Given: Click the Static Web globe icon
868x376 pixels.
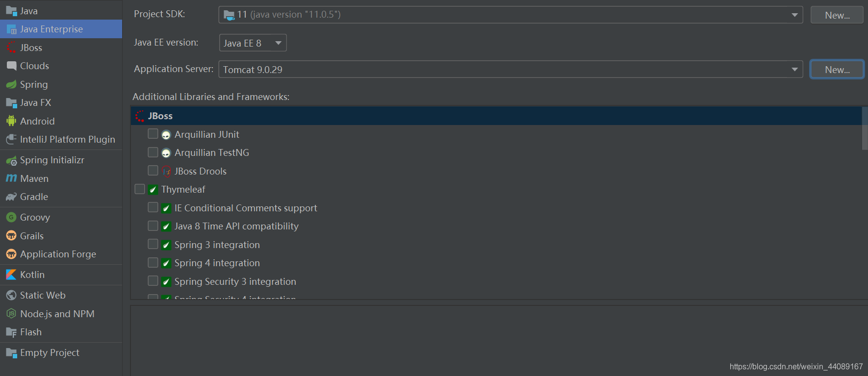Looking at the screenshot, I should pyautogui.click(x=11, y=295).
